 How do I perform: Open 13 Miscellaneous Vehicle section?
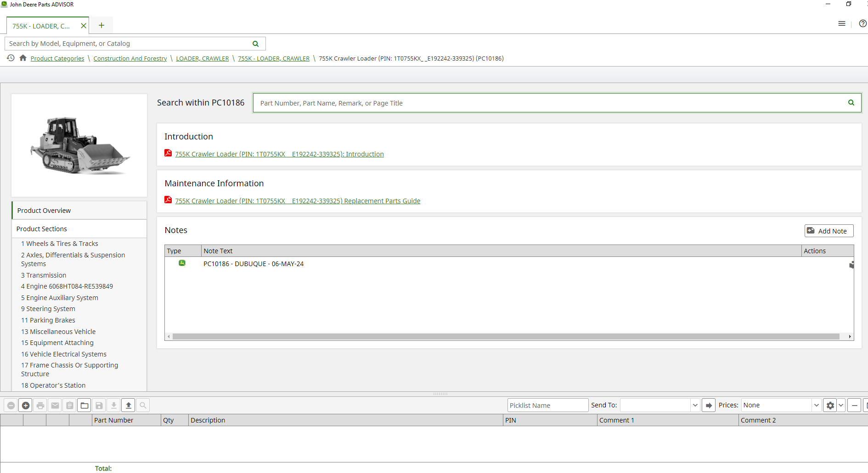tap(58, 332)
